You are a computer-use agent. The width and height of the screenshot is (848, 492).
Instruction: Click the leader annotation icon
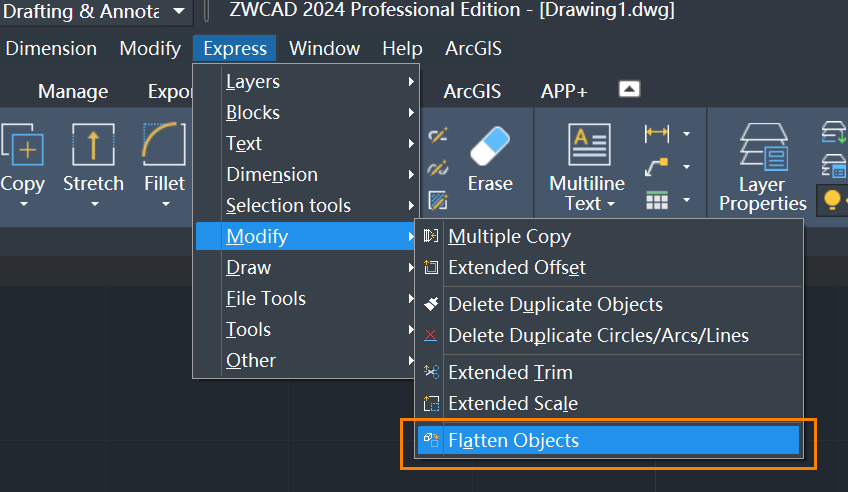point(657,167)
